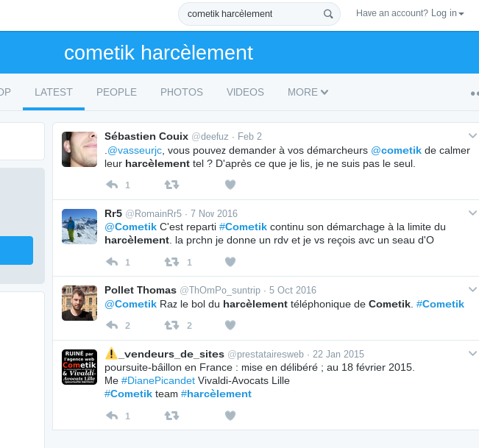Switch to the PEOPLE tab
This screenshot has height=448, width=479.
pos(116,92)
